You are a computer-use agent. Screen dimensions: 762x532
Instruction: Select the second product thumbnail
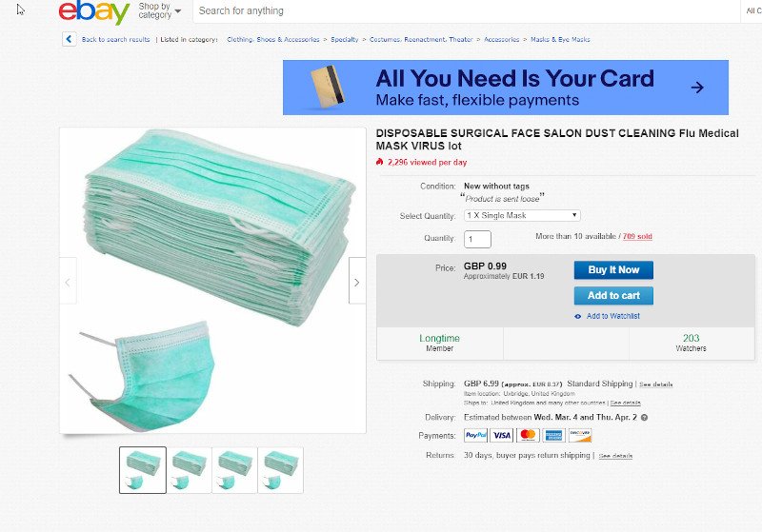point(189,470)
